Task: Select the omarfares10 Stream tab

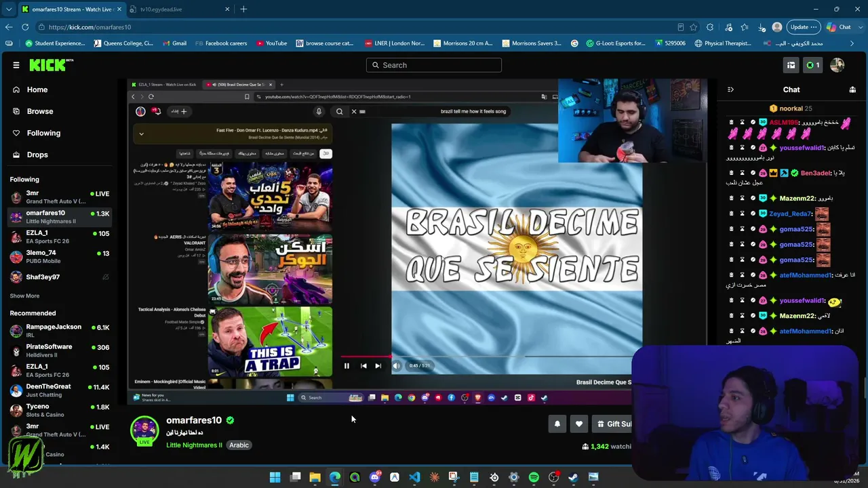Action: [x=71, y=9]
